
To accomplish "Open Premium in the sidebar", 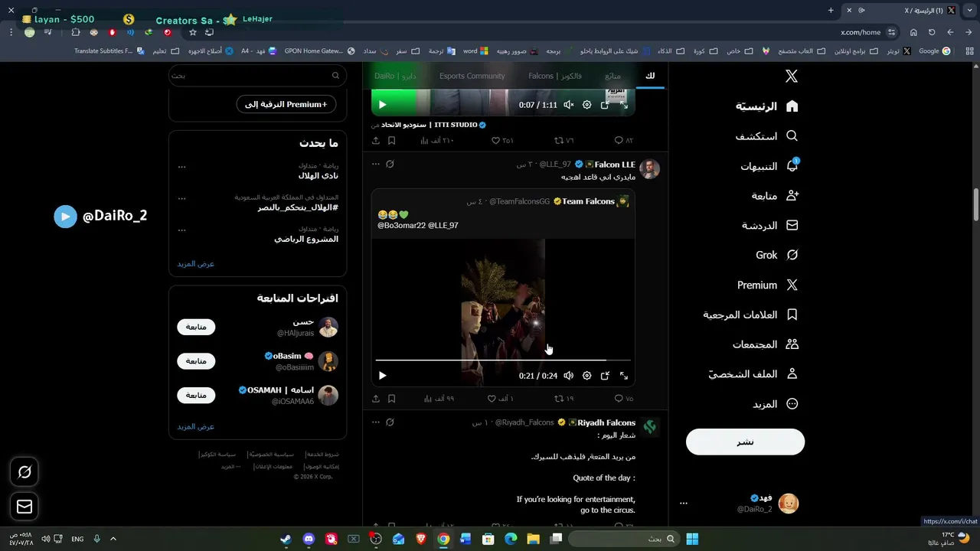I will point(768,285).
